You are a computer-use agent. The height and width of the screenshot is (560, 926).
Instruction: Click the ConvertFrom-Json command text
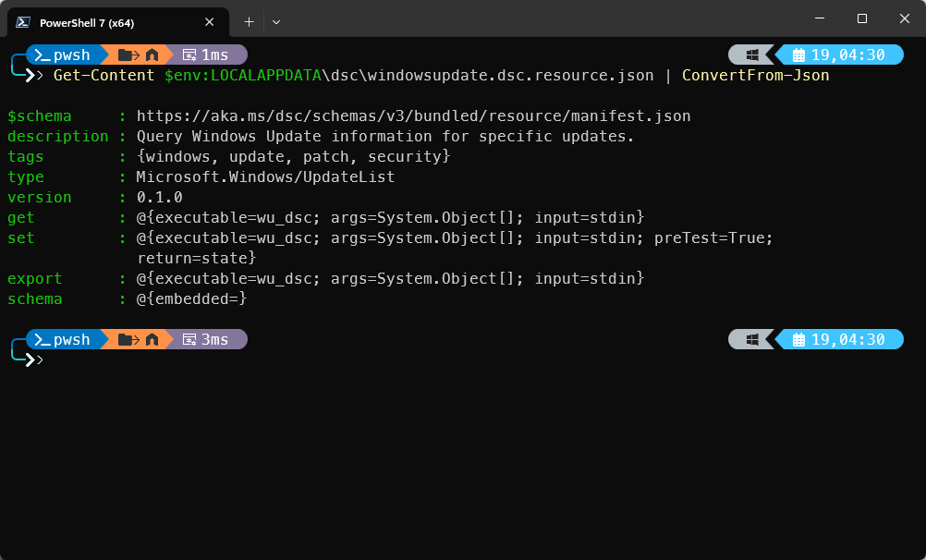point(755,76)
